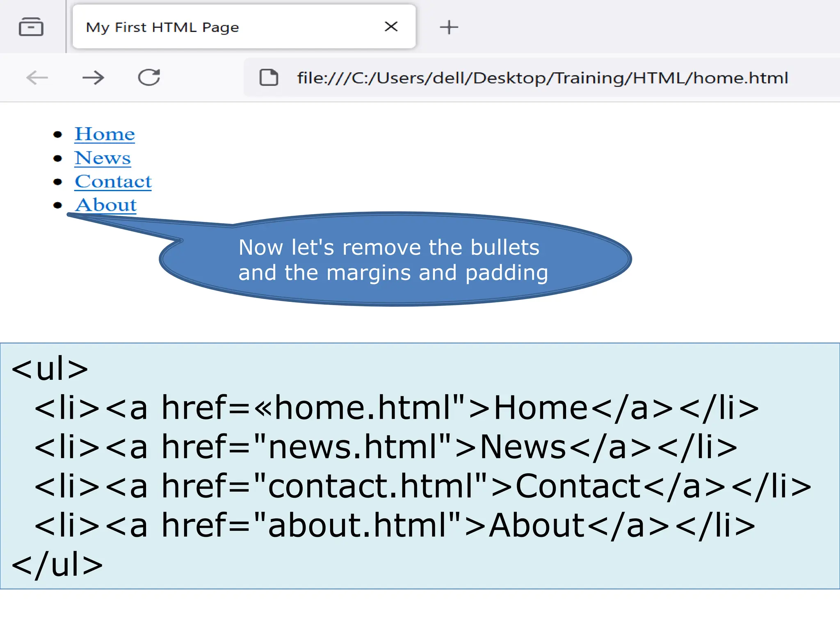
Task: Follow the About link
Action: coord(106,205)
